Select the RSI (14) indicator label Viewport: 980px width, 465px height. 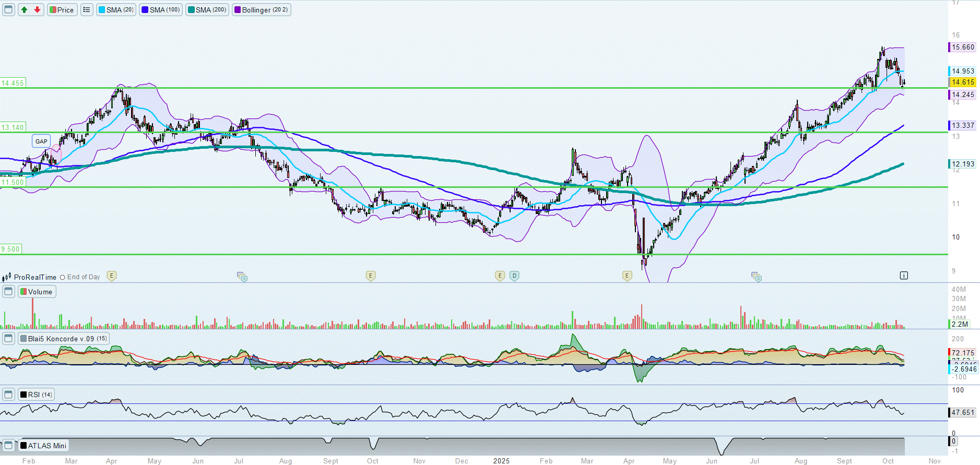(x=37, y=395)
